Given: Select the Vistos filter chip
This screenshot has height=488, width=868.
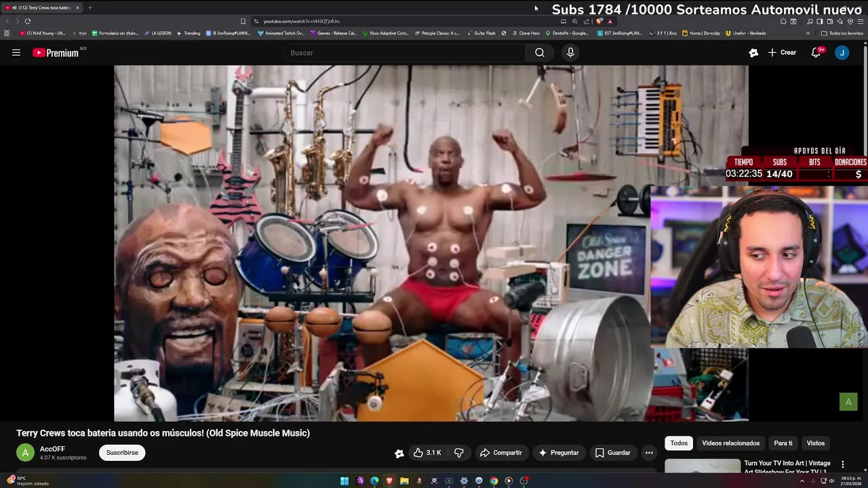Looking at the screenshot, I should [x=816, y=443].
